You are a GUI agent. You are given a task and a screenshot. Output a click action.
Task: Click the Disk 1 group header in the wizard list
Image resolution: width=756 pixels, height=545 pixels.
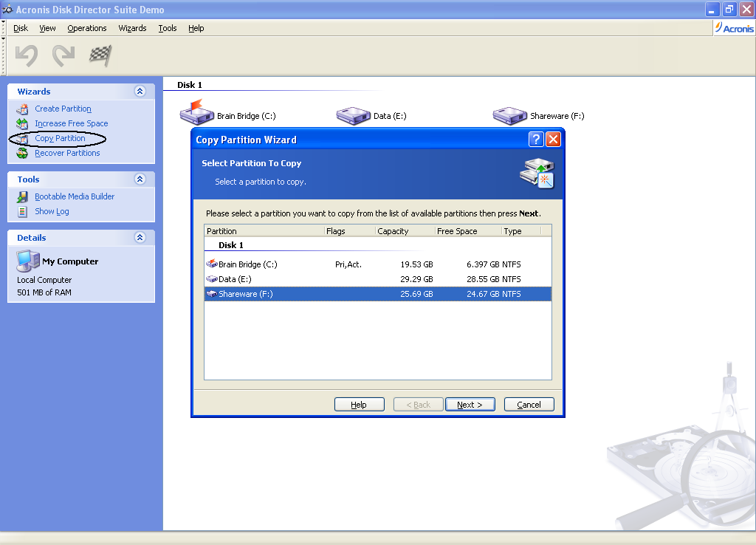coord(231,245)
